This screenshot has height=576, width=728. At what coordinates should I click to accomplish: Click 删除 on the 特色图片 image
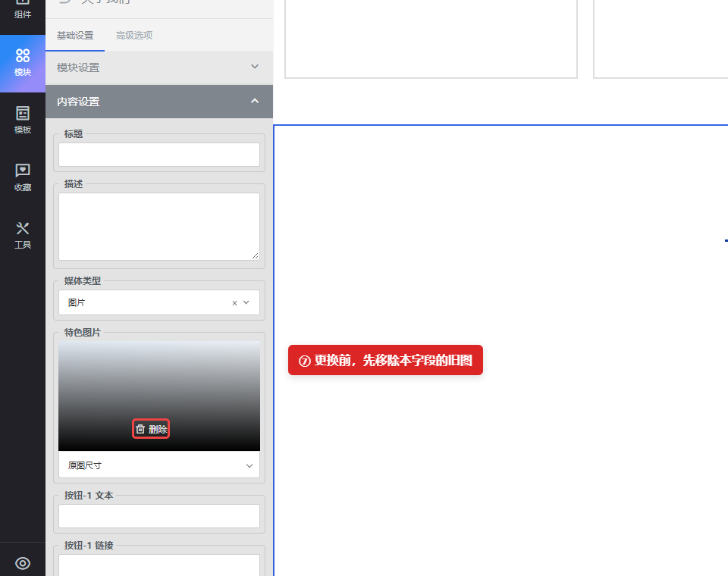pyautogui.click(x=151, y=429)
